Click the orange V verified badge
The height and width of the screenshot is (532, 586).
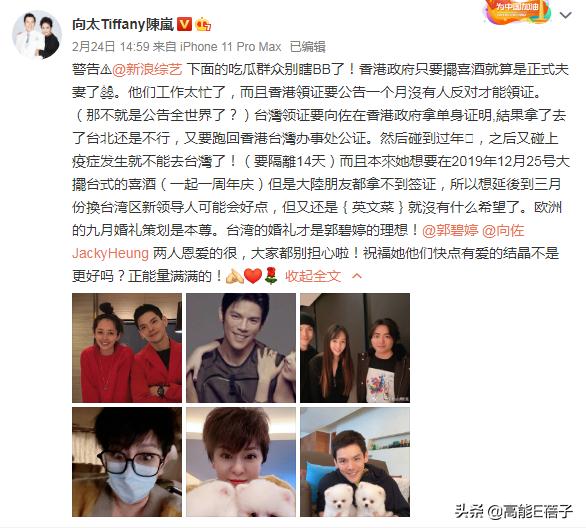tap(183, 25)
